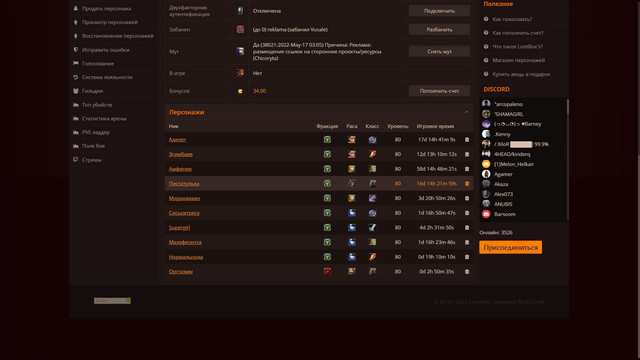Viewport: 640px width, 360px height.
Task: Click Discord member 'SHAMAGIRL
Action: [x=509, y=114]
